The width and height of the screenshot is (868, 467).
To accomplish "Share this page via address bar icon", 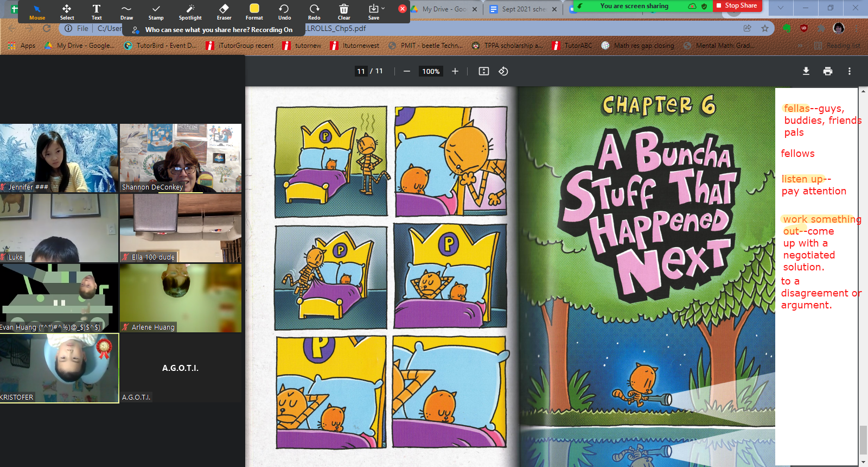I will [x=748, y=28].
